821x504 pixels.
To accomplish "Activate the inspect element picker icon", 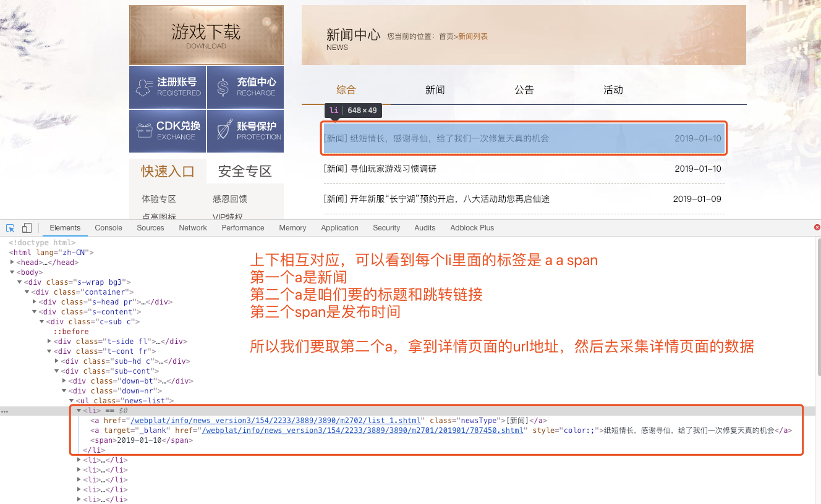I will 11,228.
